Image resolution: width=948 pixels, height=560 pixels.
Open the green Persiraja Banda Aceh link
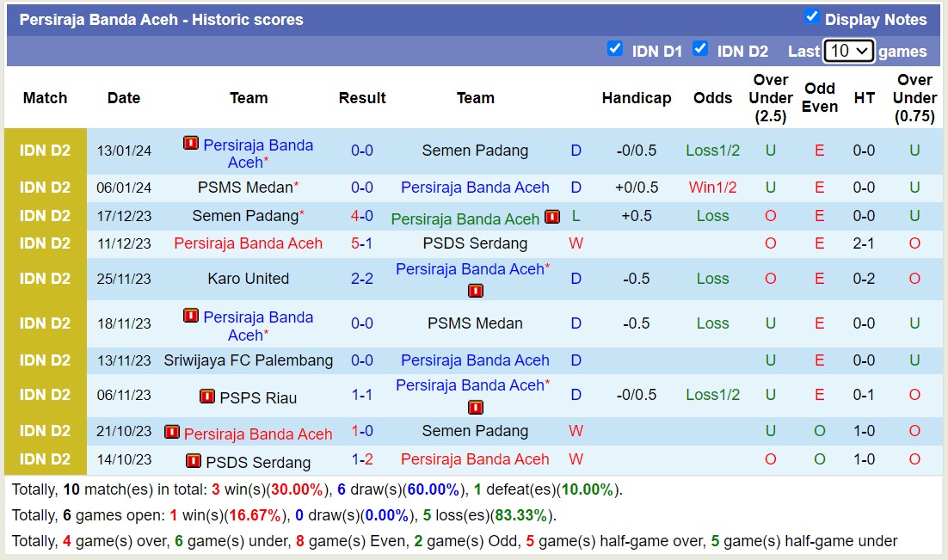465,219
